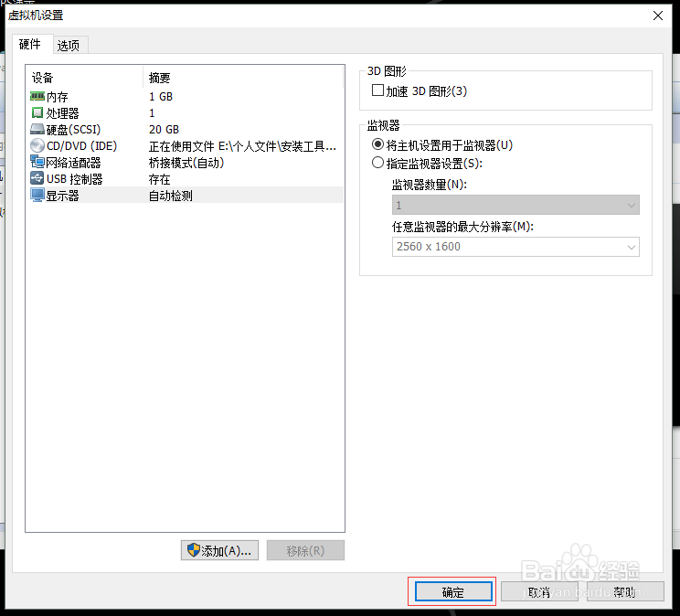Click the USB controller icon
Image resolution: width=680 pixels, height=616 pixels.
(37, 178)
